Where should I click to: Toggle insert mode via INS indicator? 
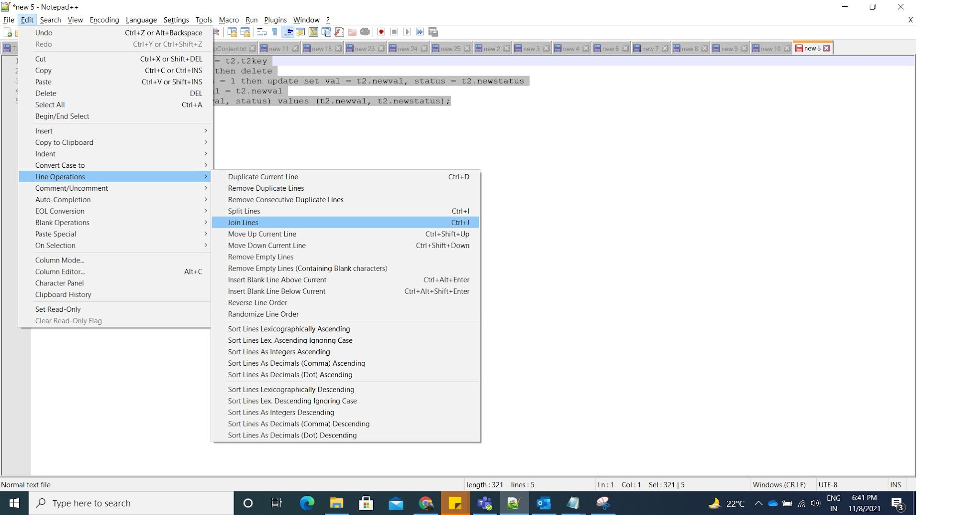(x=895, y=484)
